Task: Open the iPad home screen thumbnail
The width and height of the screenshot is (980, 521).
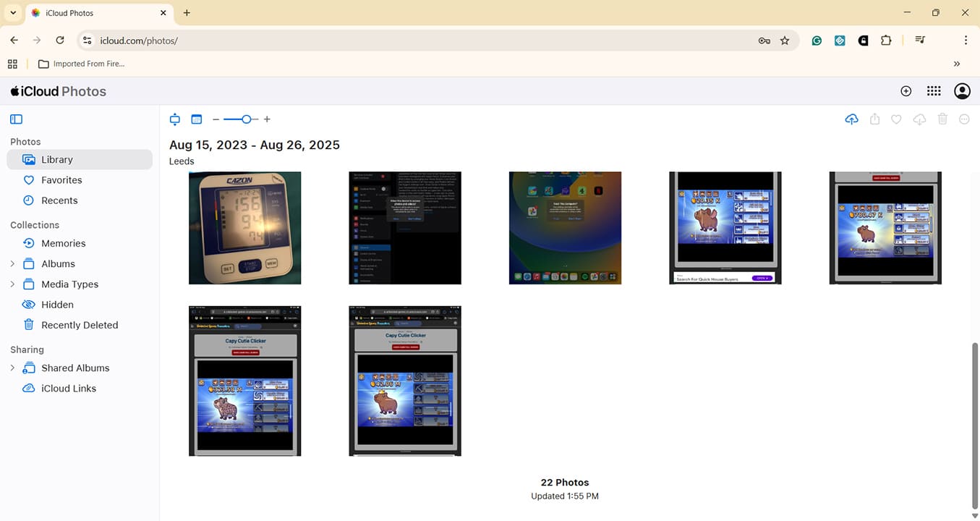Action: [565, 228]
